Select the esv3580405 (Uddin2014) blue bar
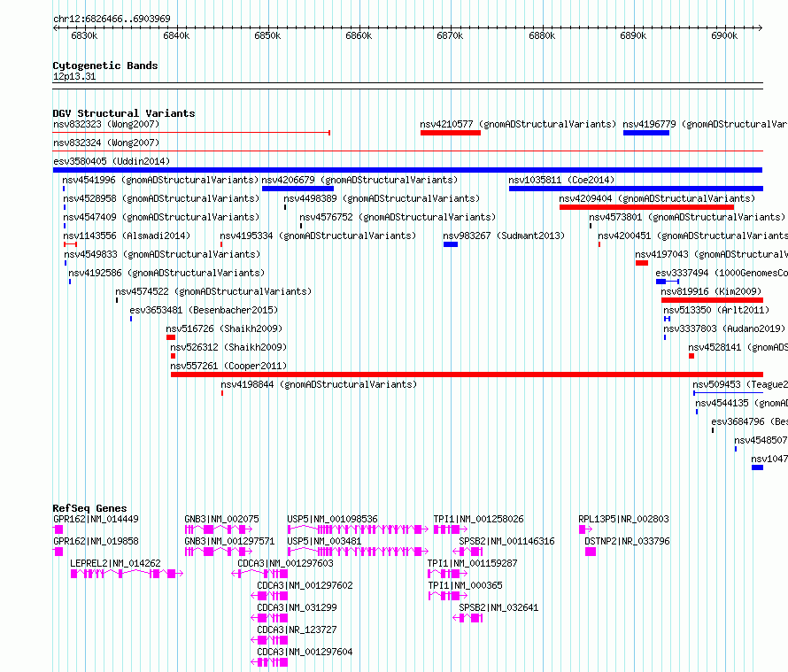The width and height of the screenshot is (788, 672). click(407, 170)
